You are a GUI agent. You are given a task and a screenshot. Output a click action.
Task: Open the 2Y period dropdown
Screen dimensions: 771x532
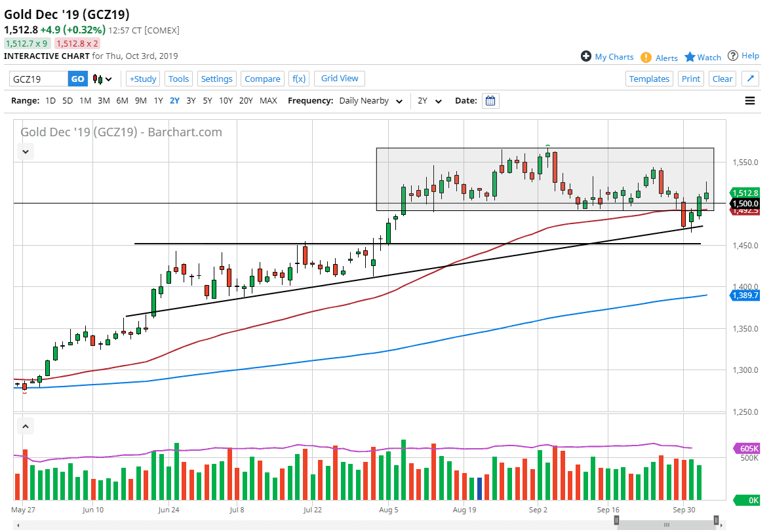pyautogui.click(x=429, y=101)
